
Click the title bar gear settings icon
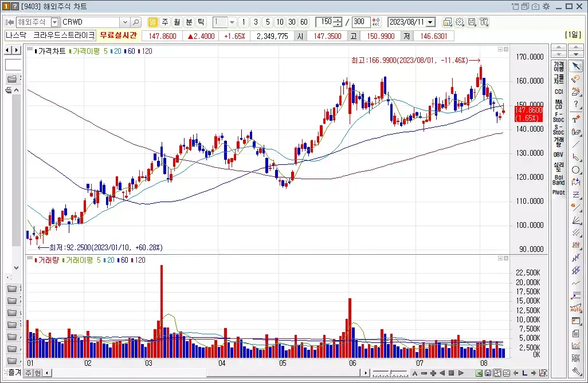point(546,6)
